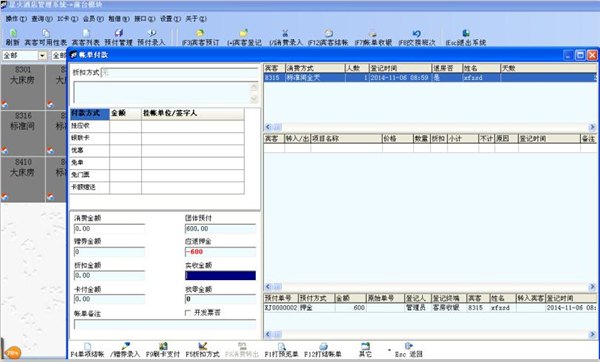Click the 刷新 refresh toolbar icon
The width and height of the screenshot is (600, 362).
click(13, 38)
